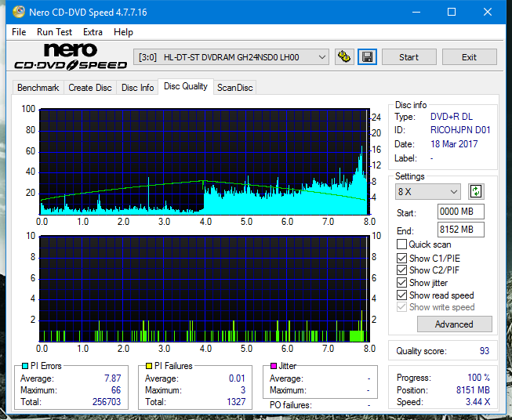Click the drive options icon
The image size is (512, 420).
[344, 57]
